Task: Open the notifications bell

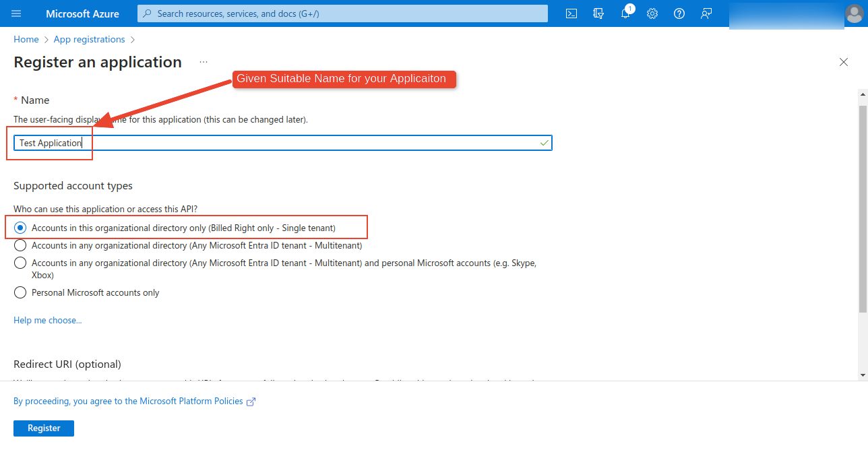Action: coord(625,13)
